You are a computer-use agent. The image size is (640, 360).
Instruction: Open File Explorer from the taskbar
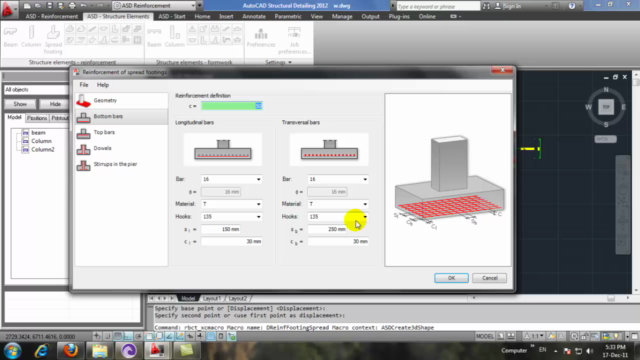tap(100, 351)
